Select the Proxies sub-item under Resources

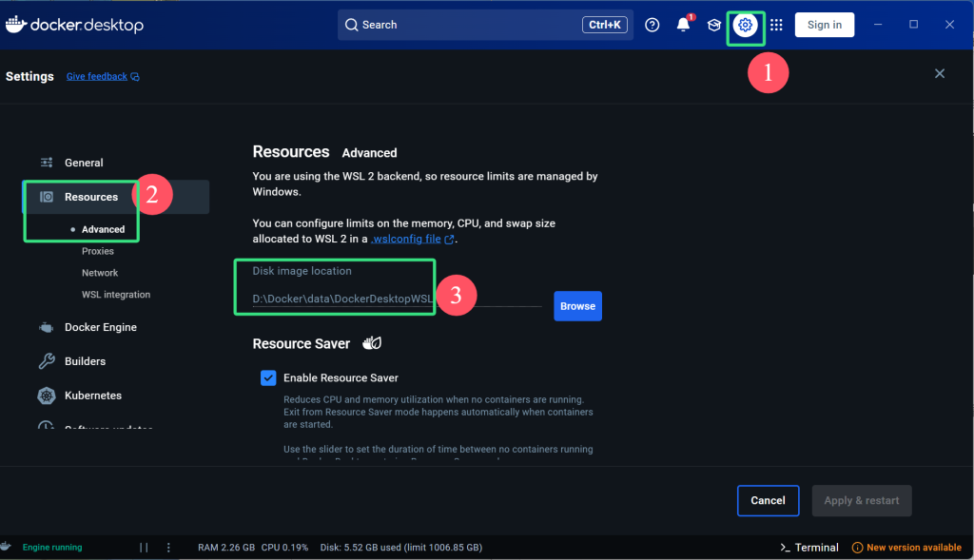[x=98, y=251]
